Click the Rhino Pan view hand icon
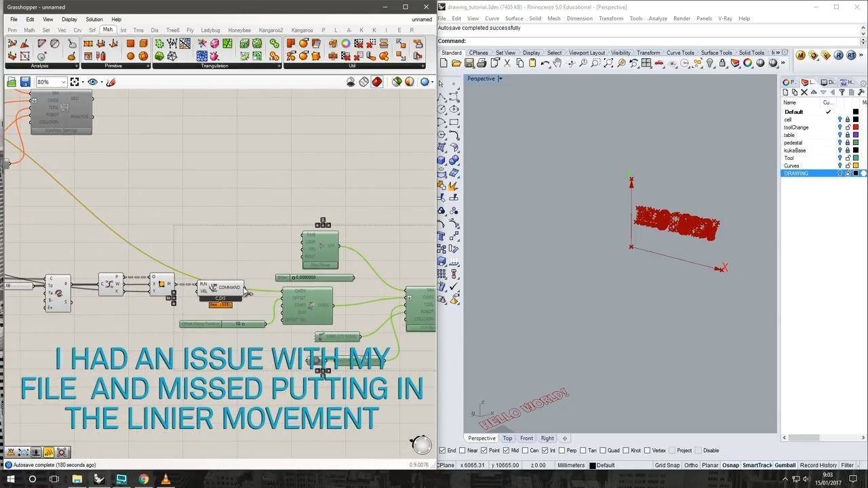Image resolution: width=868 pixels, height=488 pixels. pos(557,63)
